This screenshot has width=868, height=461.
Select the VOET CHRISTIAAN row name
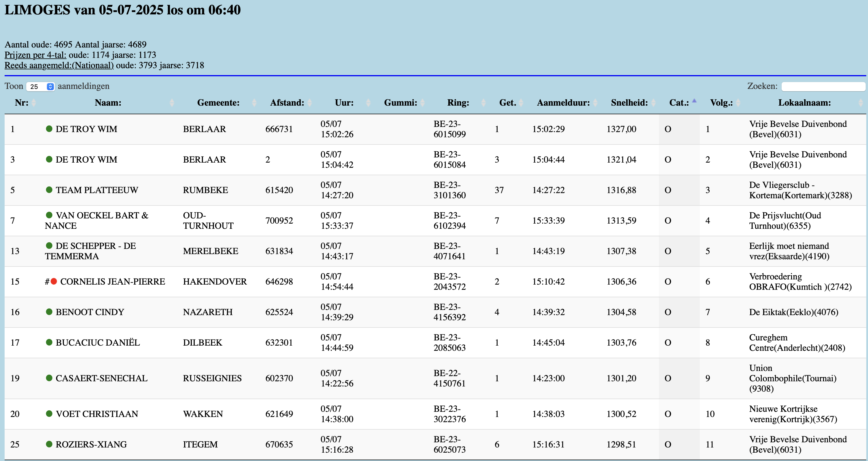click(x=97, y=414)
